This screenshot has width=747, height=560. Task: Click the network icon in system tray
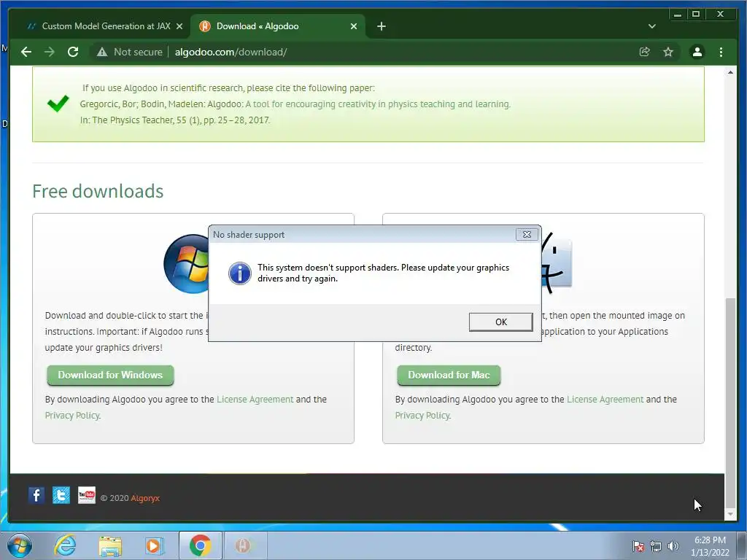click(656, 546)
